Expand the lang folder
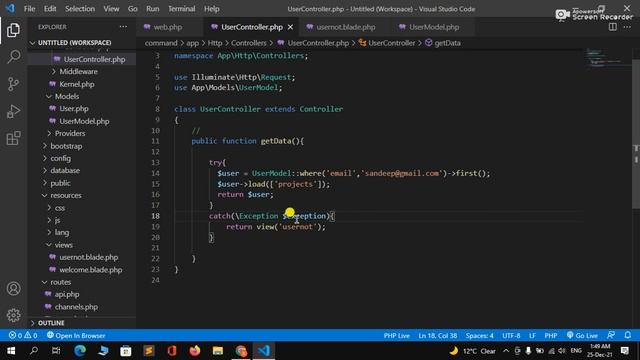640x360 pixels. pos(62,232)
